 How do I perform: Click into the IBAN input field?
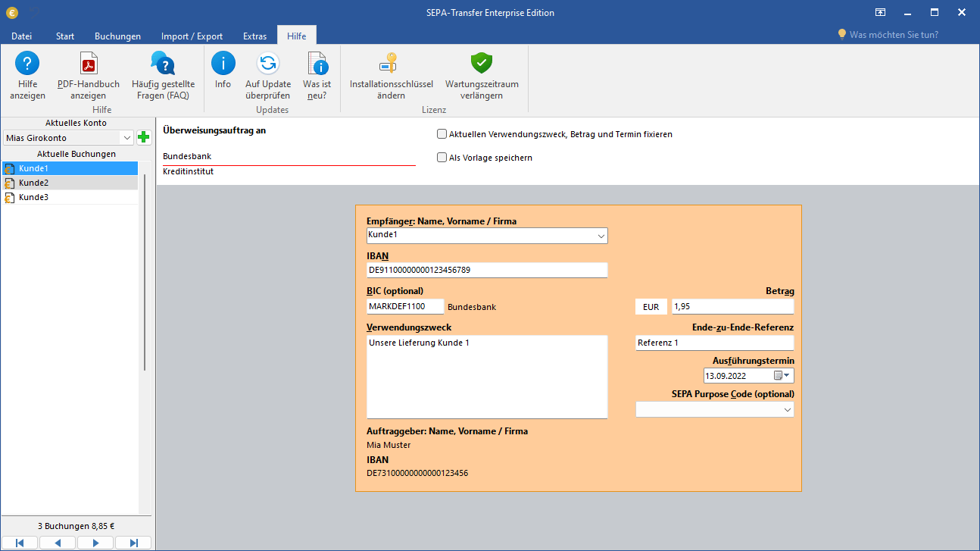click(x=486, y=270)
